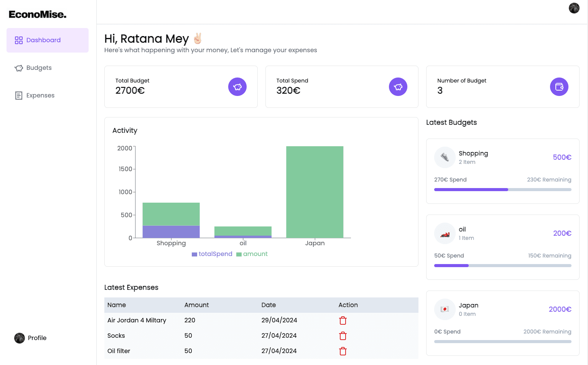The image size is (588, 365).
Task: Delete the Socks expense
Action: (343, 336)
